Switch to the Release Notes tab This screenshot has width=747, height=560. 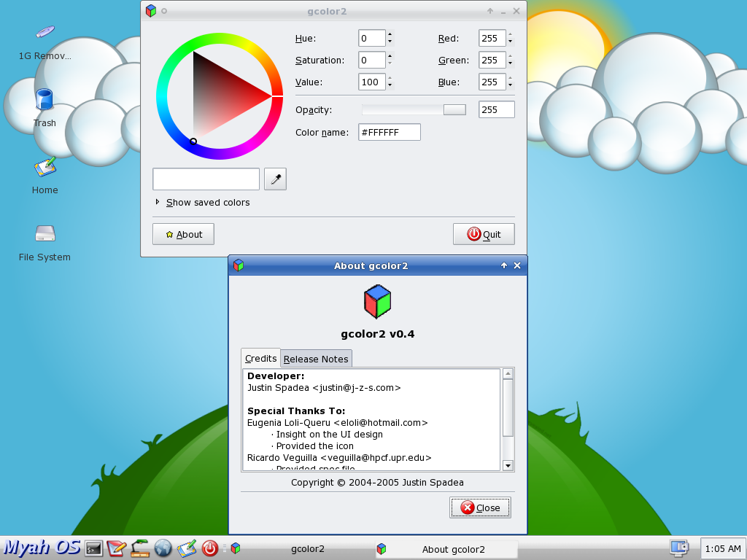[316, 359]
